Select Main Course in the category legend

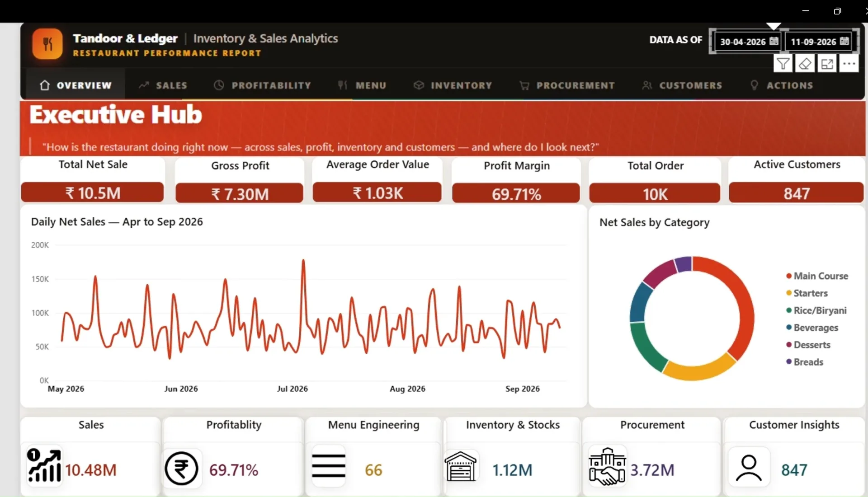(x=817, y=276)
